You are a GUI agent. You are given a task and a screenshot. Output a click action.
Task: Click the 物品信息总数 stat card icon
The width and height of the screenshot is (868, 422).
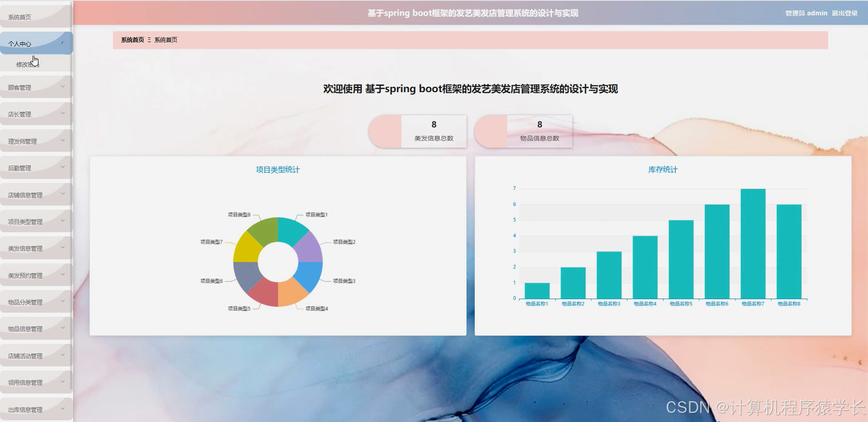(x=491, y=131)
